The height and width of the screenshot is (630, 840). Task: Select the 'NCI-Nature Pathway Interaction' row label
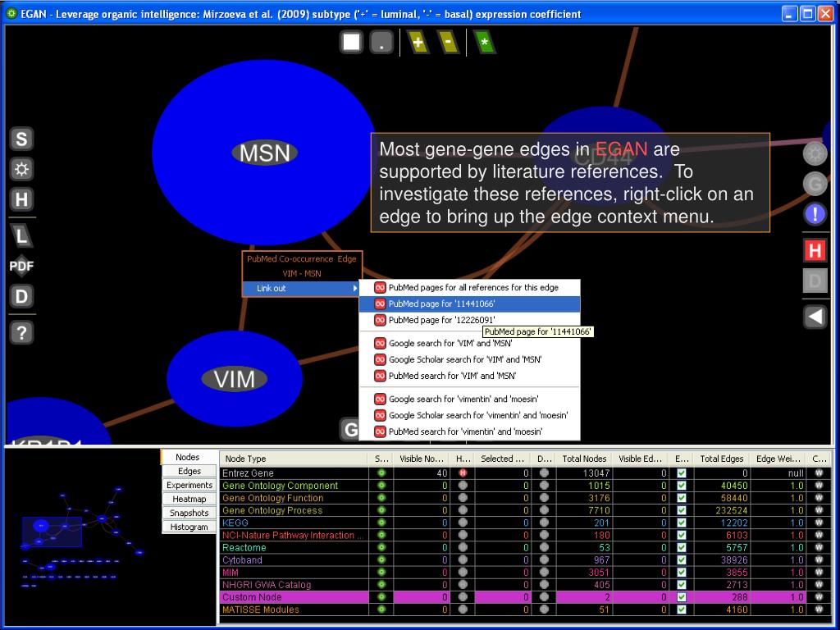point(293,535)
